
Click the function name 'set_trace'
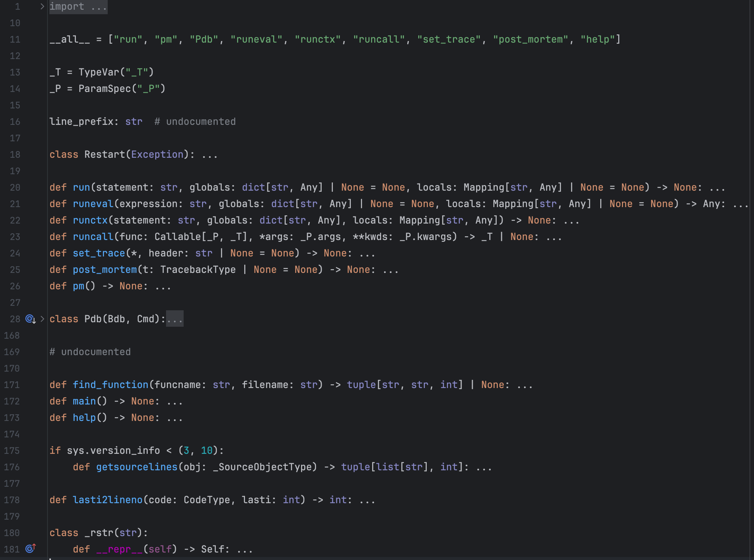tap(99, 253)
